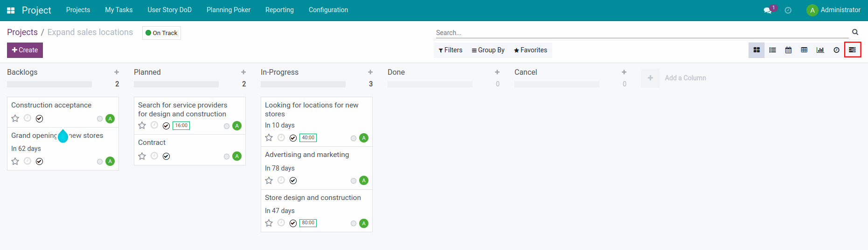The height and width of the screenshot is (250, 868).
Task: Quick add task in Cancel column
Action: (x=624, y=72)
